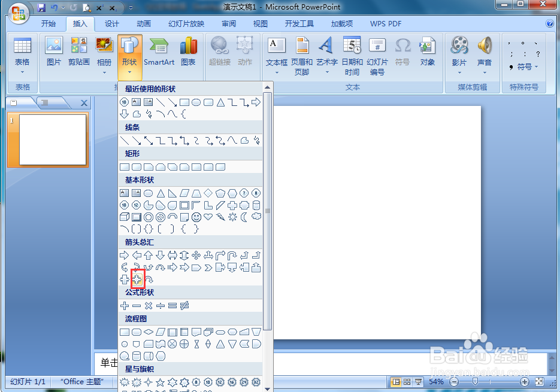The width and height of the screenshot is (560, 392).
Task: Switch to the 开始 tab
Action: point(49,24)
